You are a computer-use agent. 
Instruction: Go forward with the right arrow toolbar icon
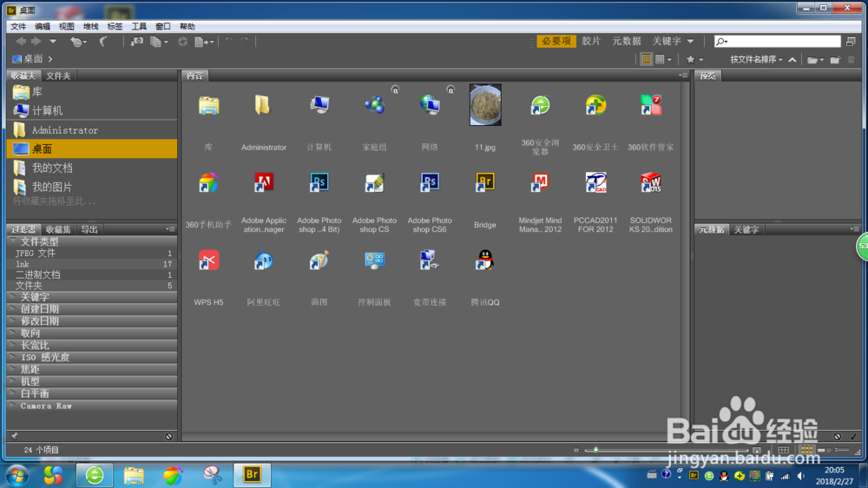[x=36, y=41]
